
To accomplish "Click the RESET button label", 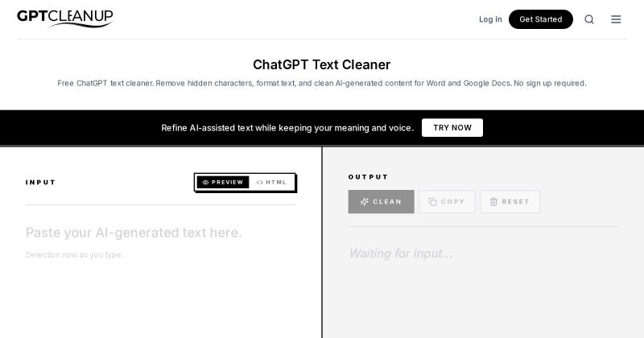I will [x=515, y=202].
